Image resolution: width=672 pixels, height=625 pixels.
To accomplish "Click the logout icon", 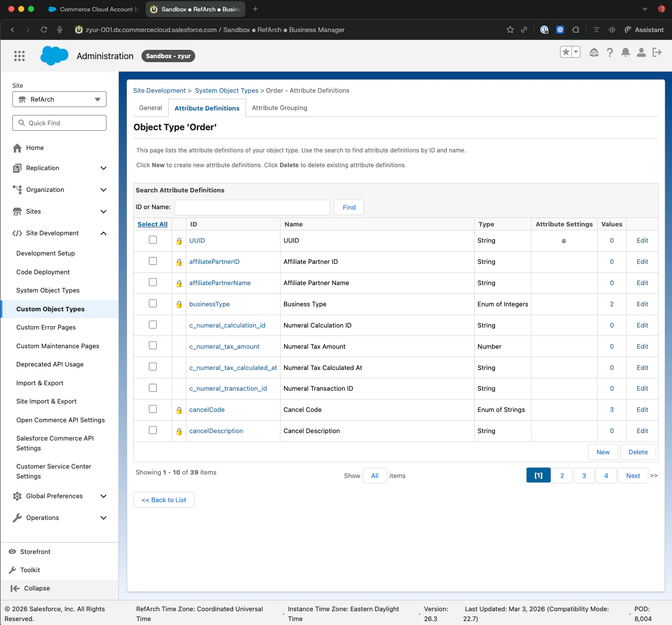I will click(657, 52).
